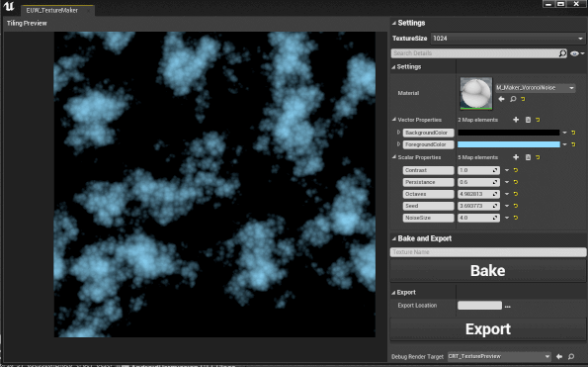Click the Texture Name input field
The image size is (588, 367).
click(x=488, y=252)
